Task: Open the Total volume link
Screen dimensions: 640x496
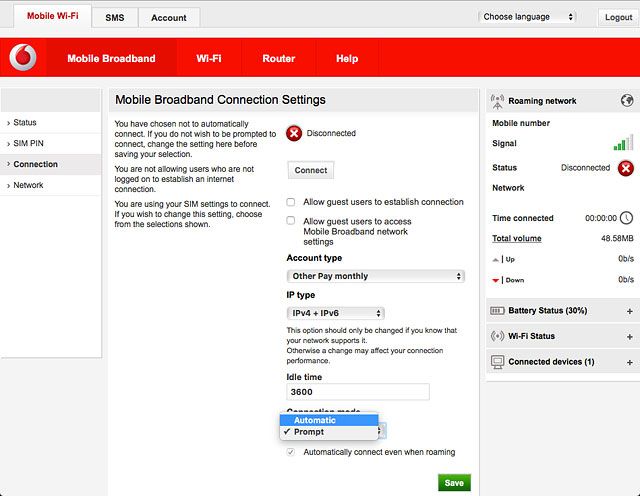Action: tap(517, 238)
